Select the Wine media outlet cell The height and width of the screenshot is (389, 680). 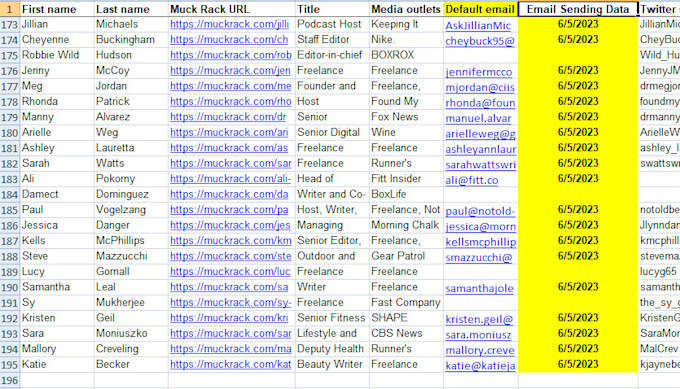tap(406, 132)
